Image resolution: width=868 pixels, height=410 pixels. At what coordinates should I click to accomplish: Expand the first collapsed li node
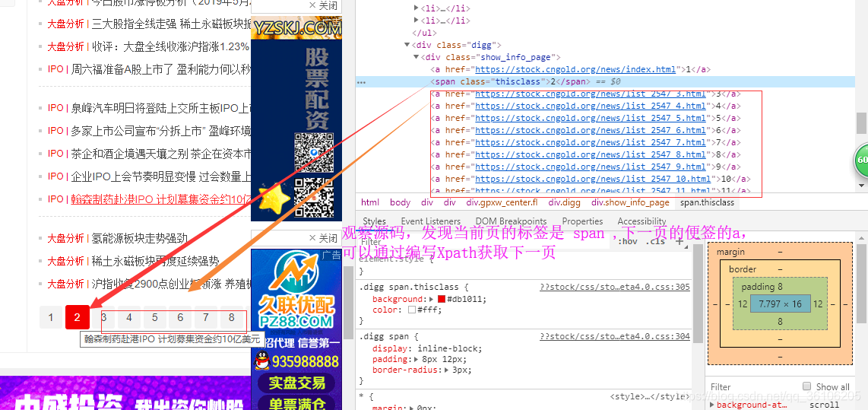point(417,8)
